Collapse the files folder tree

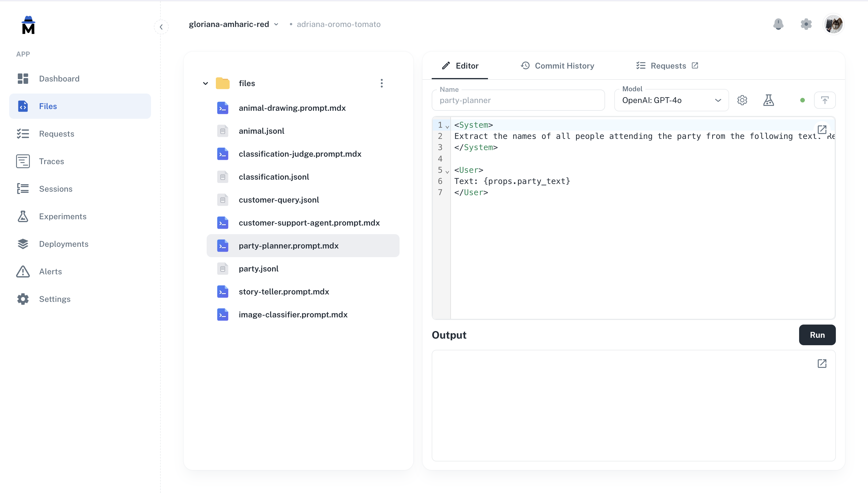pyautogui.click(x=205, y=83)
